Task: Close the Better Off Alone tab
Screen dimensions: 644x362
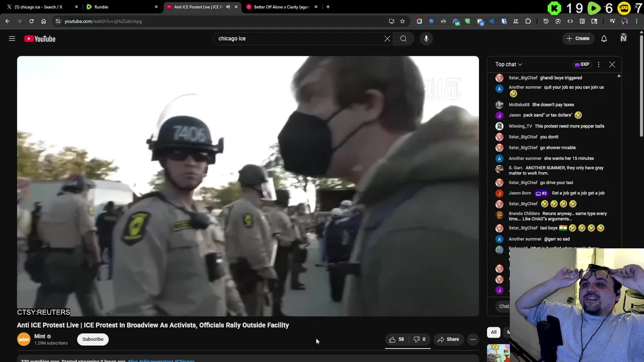Action: tap(316, 7)
